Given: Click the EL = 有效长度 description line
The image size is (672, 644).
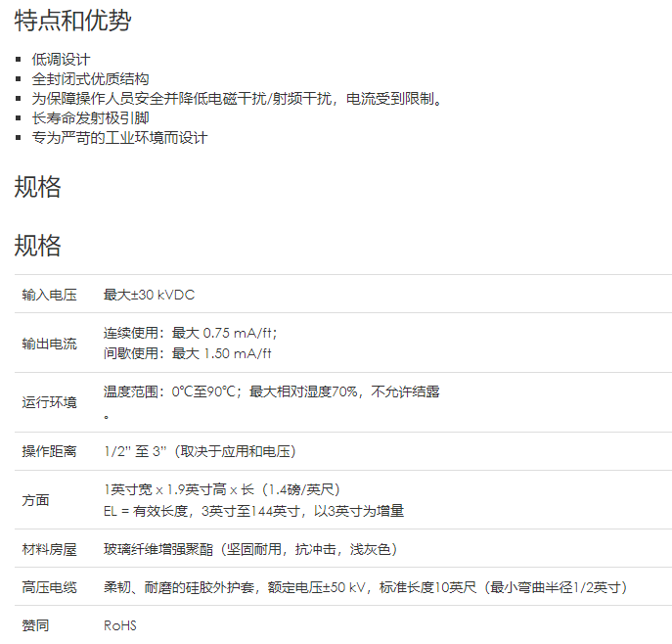Looking at the screenshot, I should pos(253,510).
